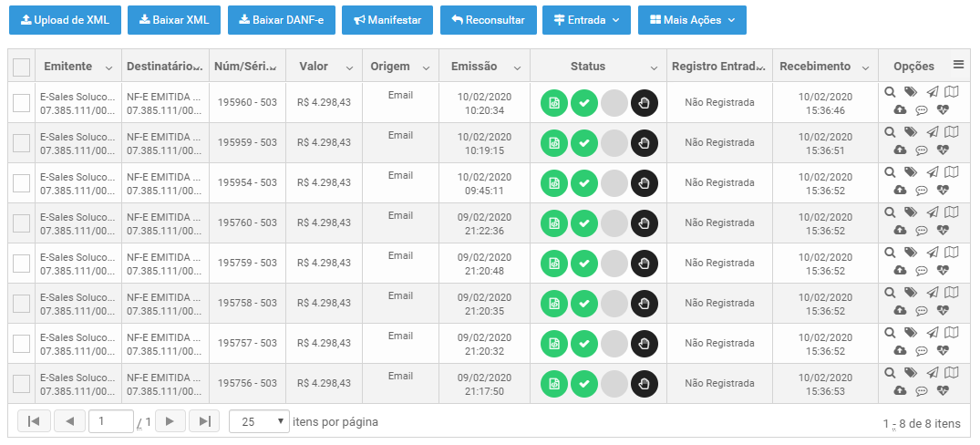Open Status column dropdown arrow

655,67
